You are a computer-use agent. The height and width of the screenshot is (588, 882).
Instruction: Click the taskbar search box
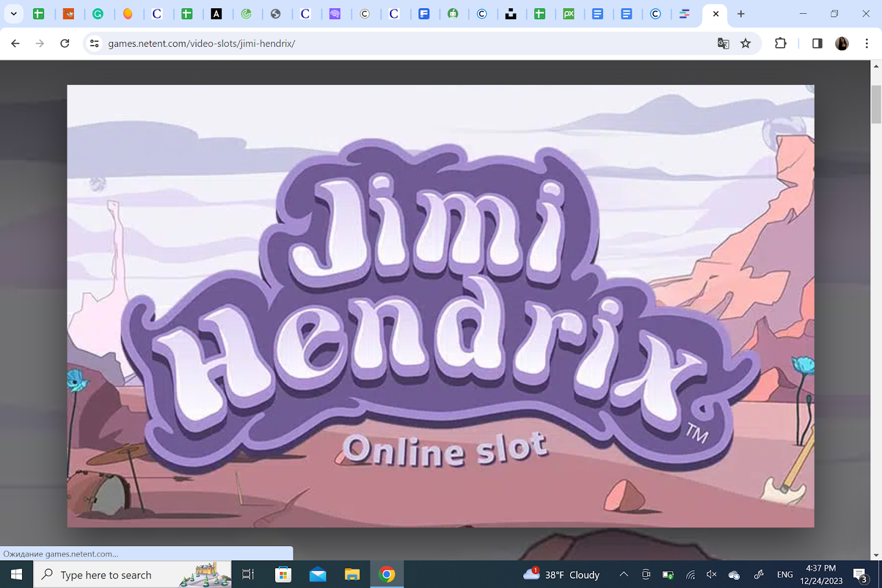pos(132,575)
